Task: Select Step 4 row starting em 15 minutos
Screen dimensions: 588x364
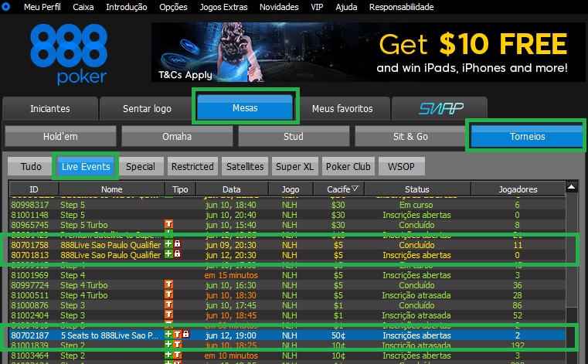Action: pyautogui.click(x=287, y=275)
